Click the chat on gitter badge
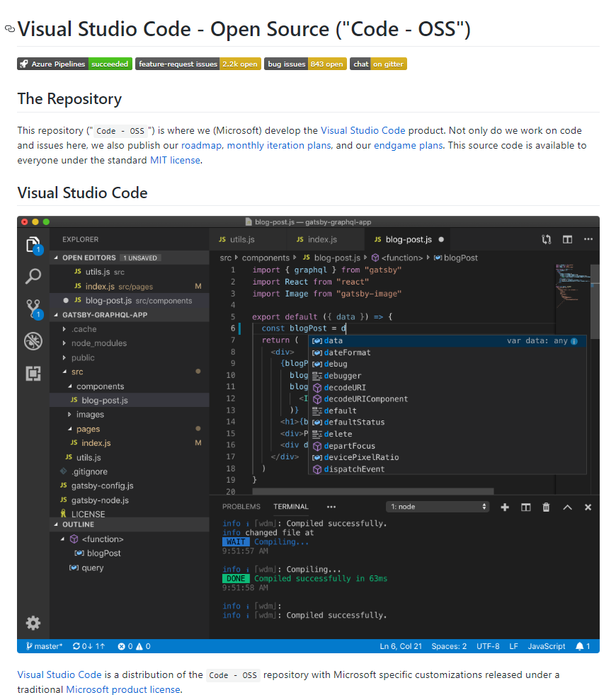The image size is (616, 695). pyautogui.click(x=378, y=64)
